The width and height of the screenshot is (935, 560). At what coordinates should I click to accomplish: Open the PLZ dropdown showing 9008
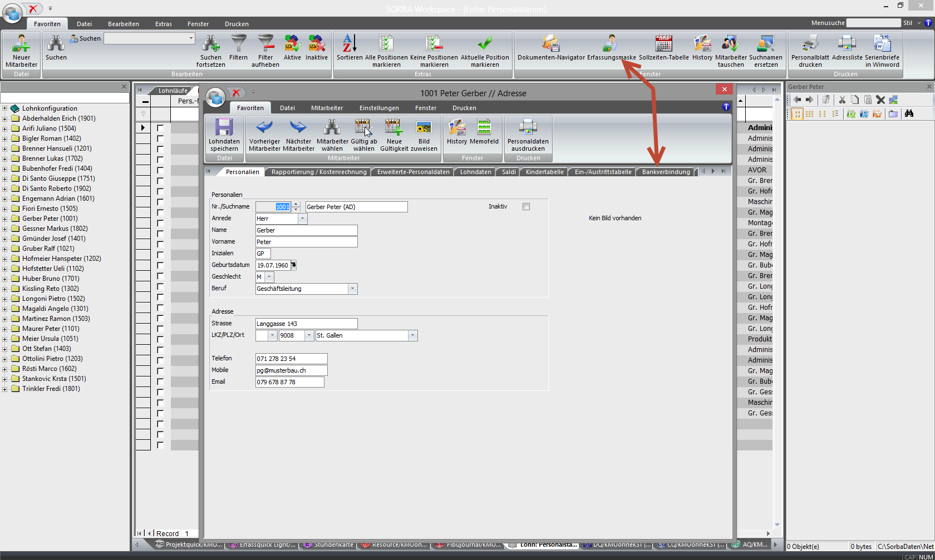(309, 335)
